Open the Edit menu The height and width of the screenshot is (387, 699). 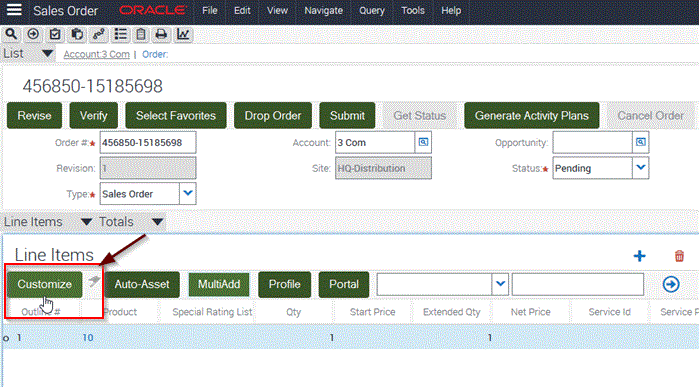(242, 10)
